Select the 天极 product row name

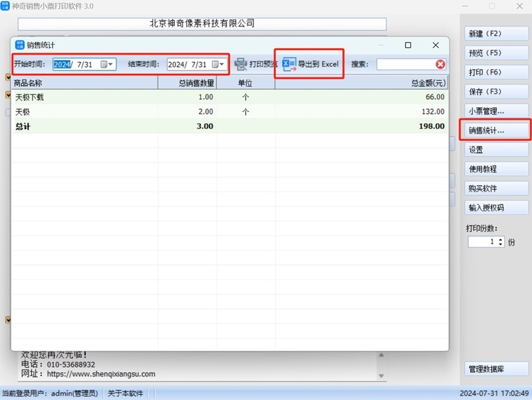pos(23,112)
